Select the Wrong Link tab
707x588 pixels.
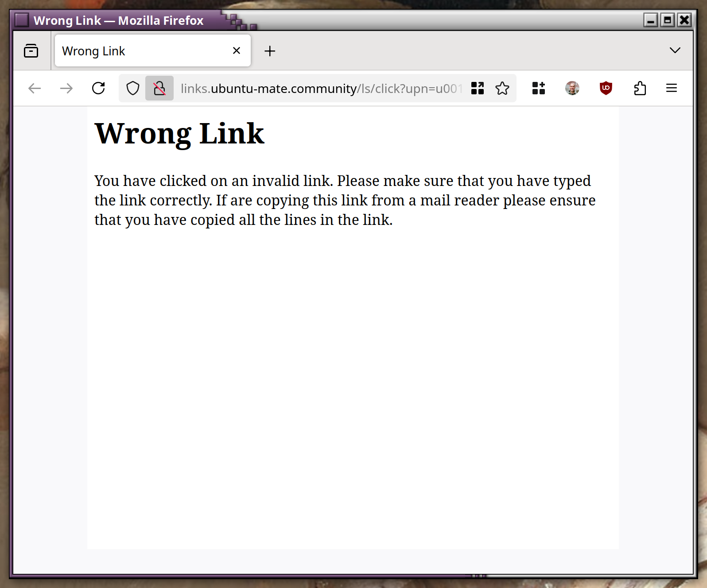pos(153,51)
